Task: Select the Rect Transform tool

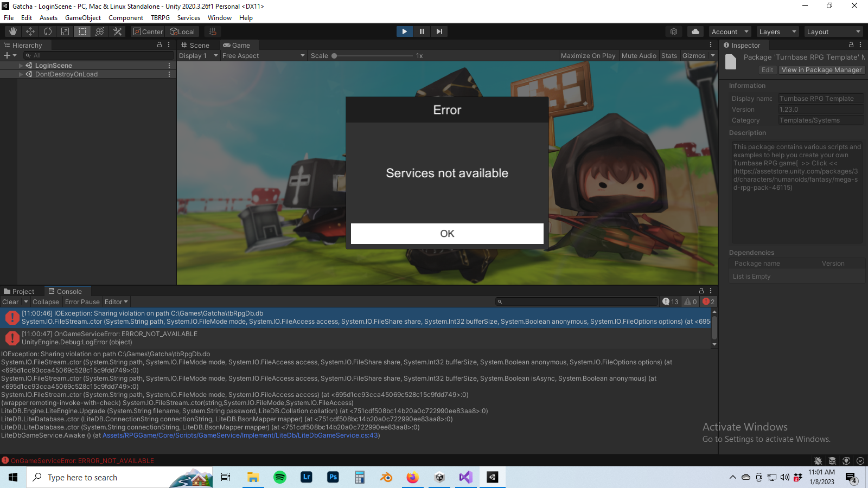Action: click(82, 31)
